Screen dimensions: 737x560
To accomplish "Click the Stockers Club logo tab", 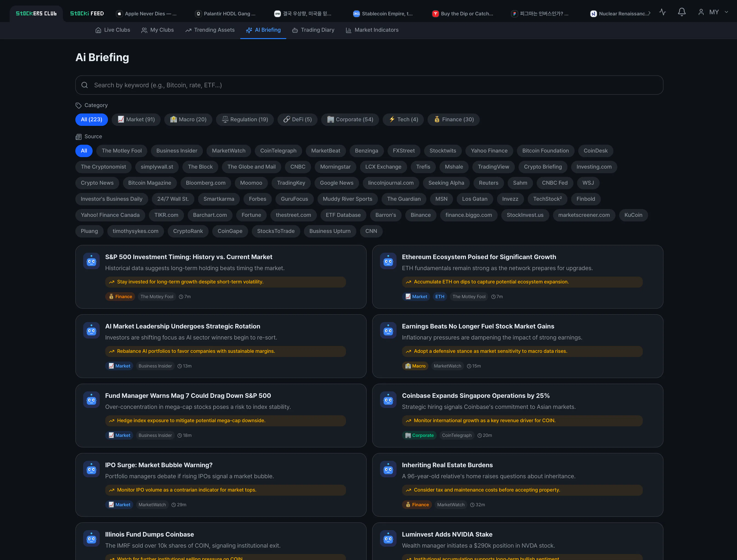I will [x=36, y=14].
